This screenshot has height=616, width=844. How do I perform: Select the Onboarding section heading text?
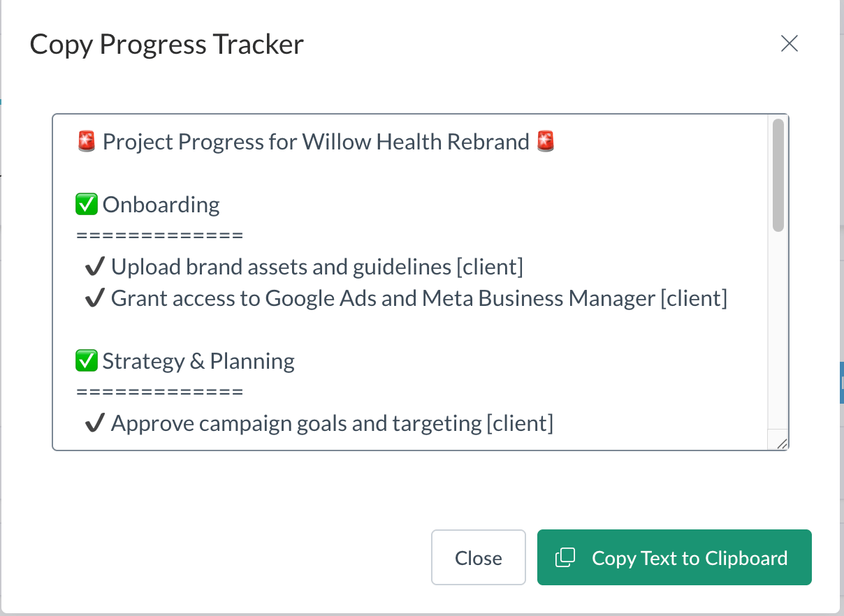pos(161,204)
